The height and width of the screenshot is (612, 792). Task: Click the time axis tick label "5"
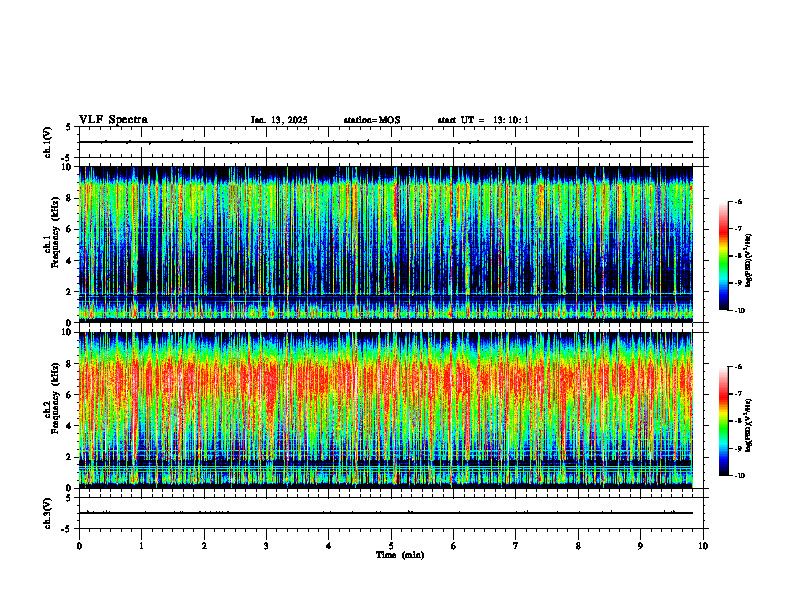(x=391, y=546)
